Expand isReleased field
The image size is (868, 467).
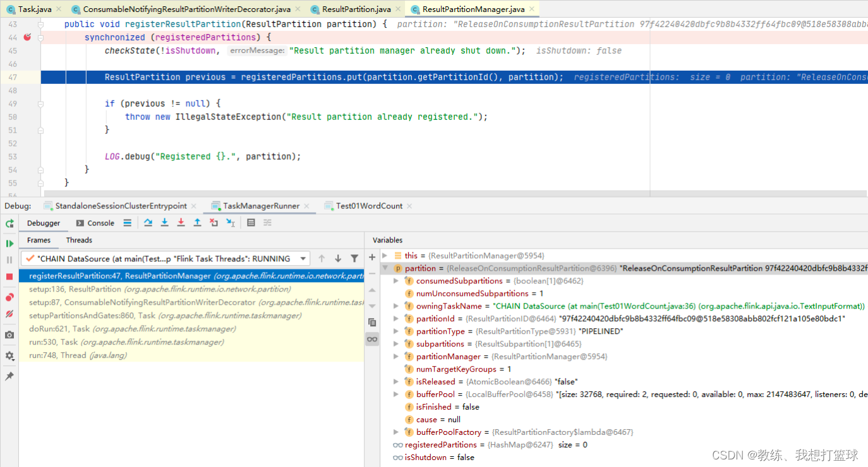(396, 382)
